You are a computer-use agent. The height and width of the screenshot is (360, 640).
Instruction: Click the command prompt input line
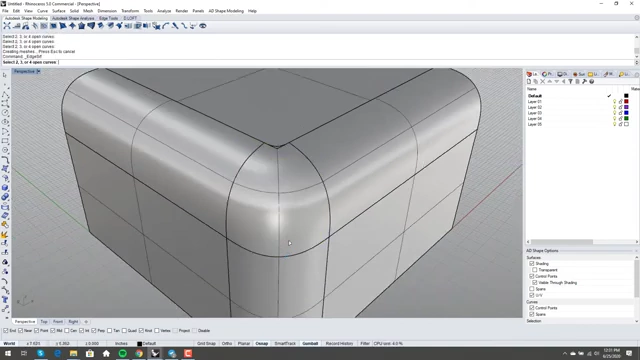pos(318,62)
